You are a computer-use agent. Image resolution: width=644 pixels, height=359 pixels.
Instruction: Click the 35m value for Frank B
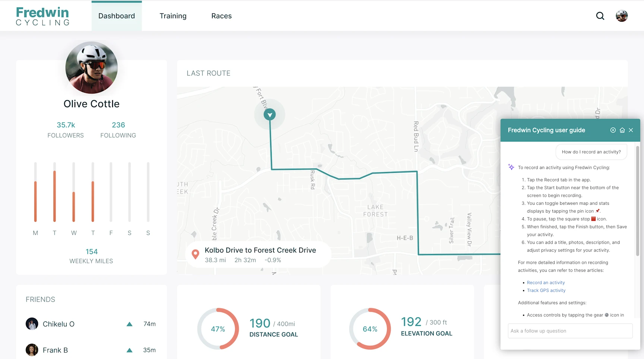149,350
